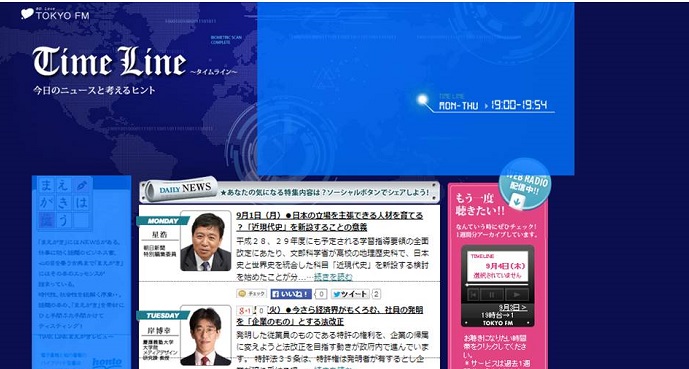Skip to previous in radio player
The width and height of the screenshot is (689, 369).
coord(473,295)
